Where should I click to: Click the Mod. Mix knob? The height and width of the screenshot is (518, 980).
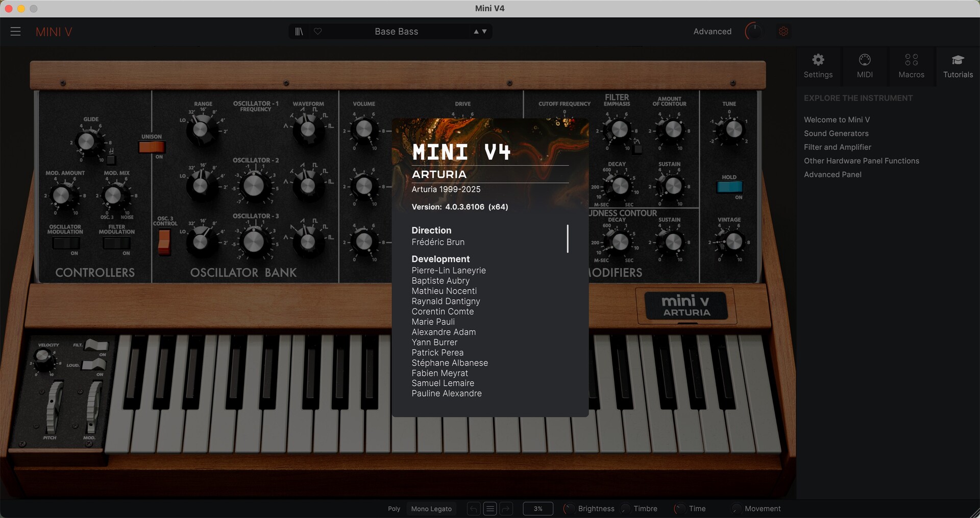point(113,195)
